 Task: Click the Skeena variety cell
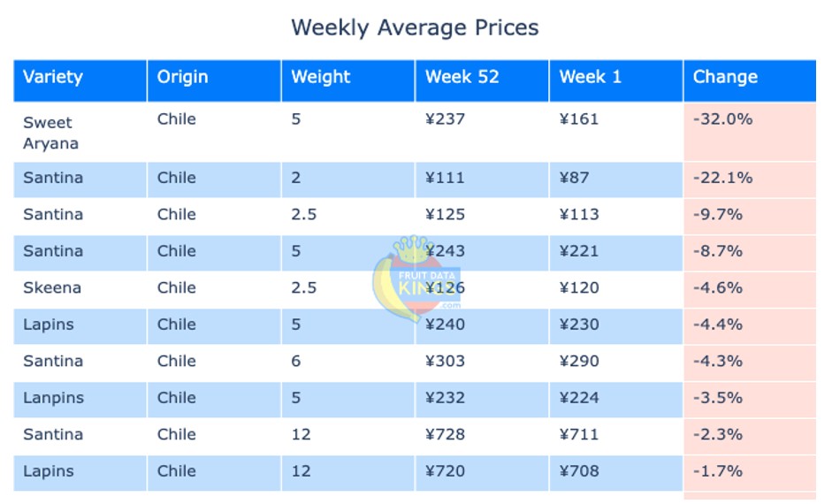[52, 287]
